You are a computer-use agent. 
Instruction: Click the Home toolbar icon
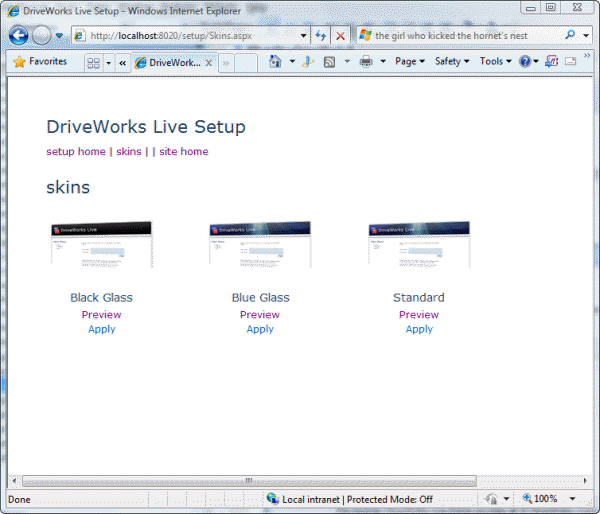[x=276, y=62]
